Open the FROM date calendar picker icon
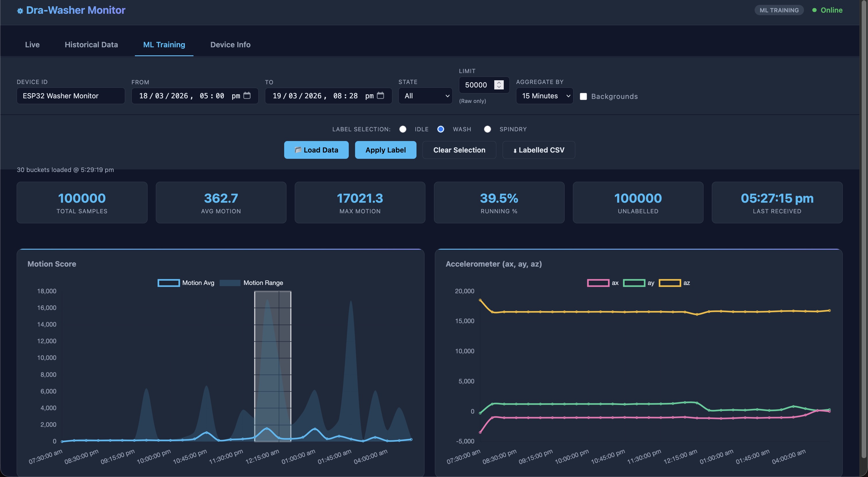Screen dimensions: 868x477 click(247, 96)
